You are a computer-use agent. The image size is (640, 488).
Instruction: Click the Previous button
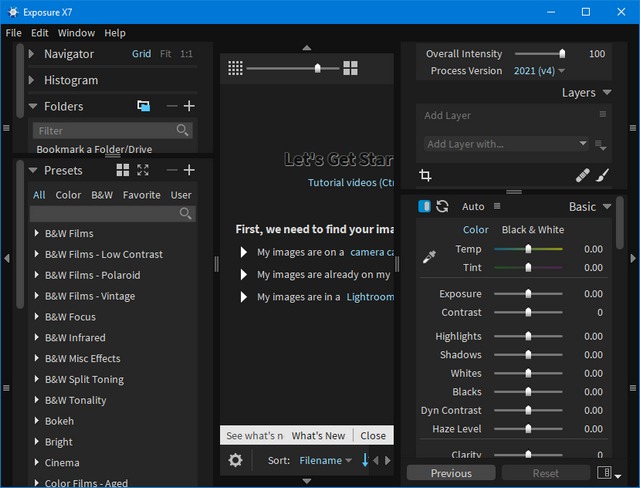pos(451,473)
